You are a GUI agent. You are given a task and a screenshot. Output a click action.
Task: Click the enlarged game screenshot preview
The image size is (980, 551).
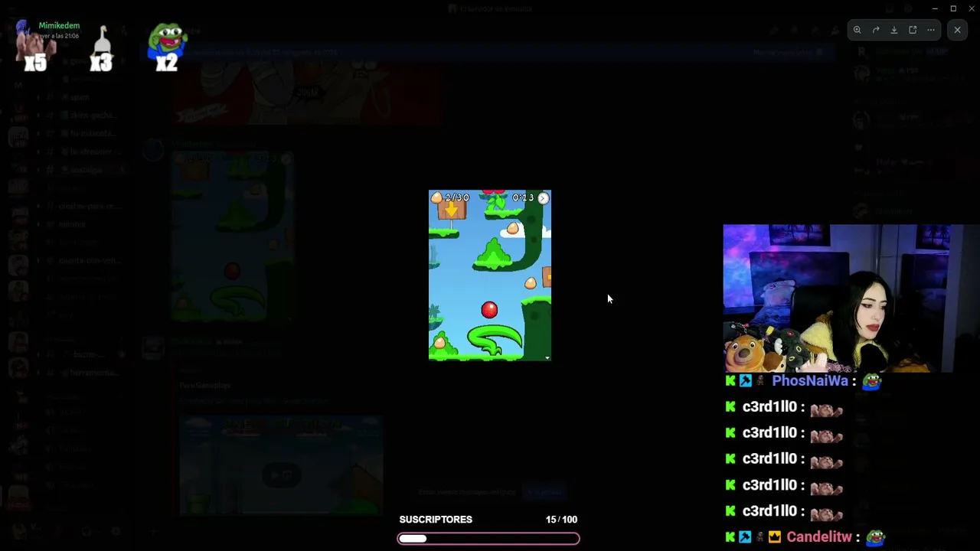(x=490, y=275)
